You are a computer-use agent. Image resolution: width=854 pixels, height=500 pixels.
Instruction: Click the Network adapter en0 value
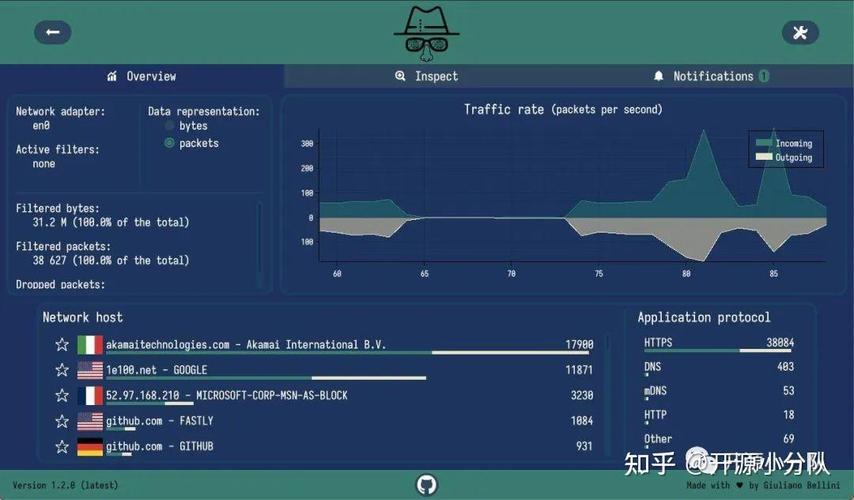click(41, 125)
